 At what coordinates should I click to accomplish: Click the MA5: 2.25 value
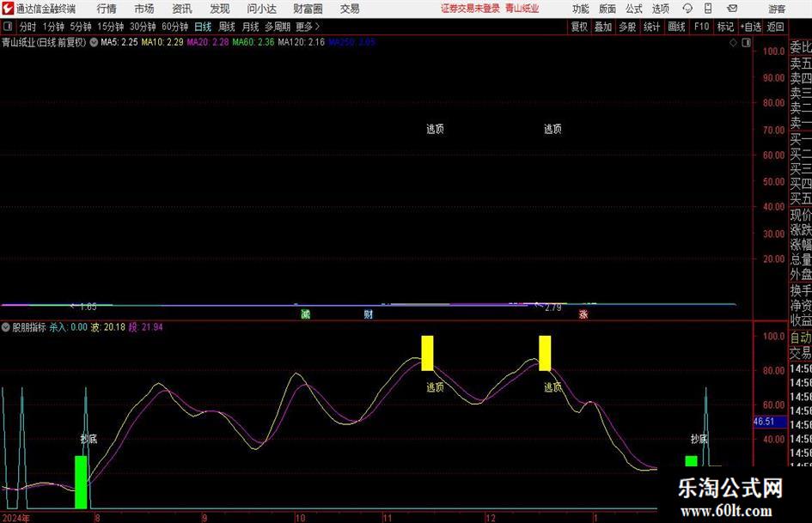(119, 42)
